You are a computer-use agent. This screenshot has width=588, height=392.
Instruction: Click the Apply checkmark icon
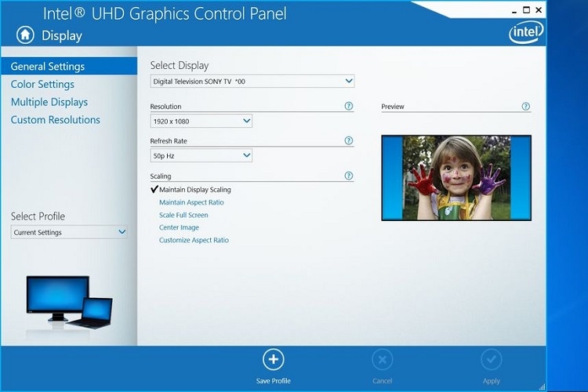(x=492, y=360)
